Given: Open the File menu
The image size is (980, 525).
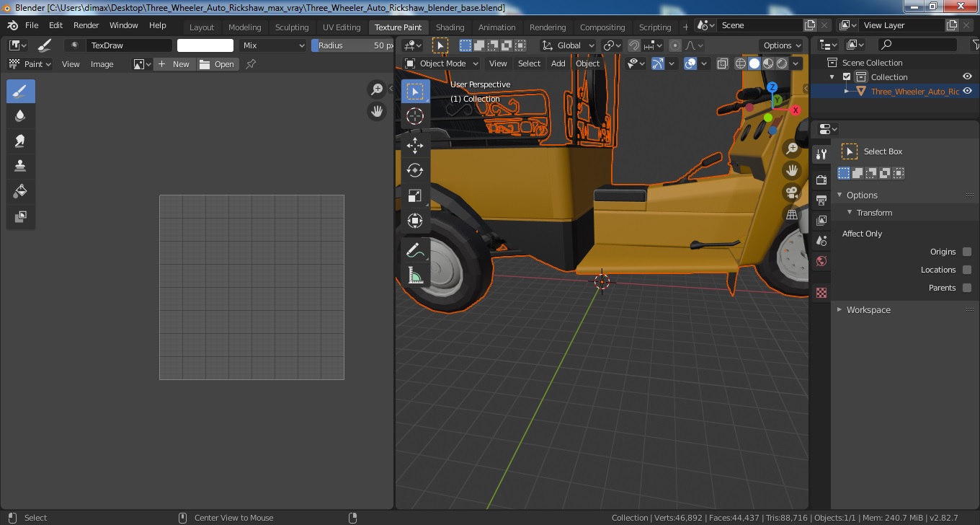Looking at the screenshot, I should [x=32, y=25].
